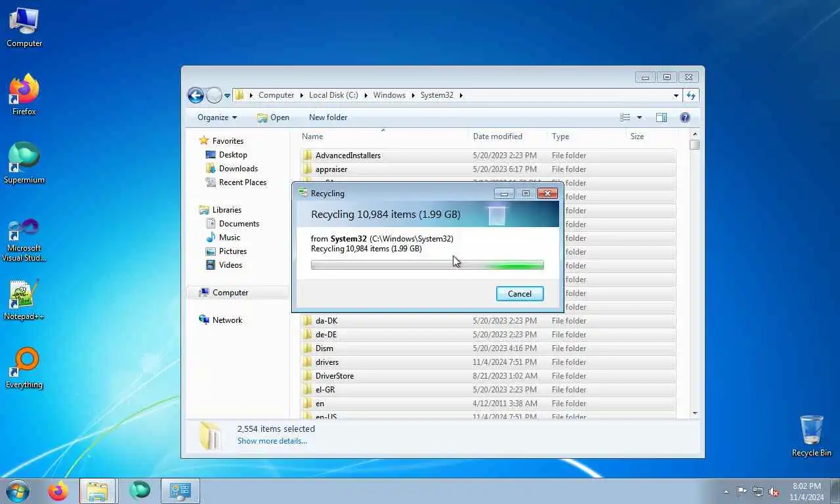Click the Explorer forward arrow button
This screenshot has width=840, height=504.
[x=214, y=95]
